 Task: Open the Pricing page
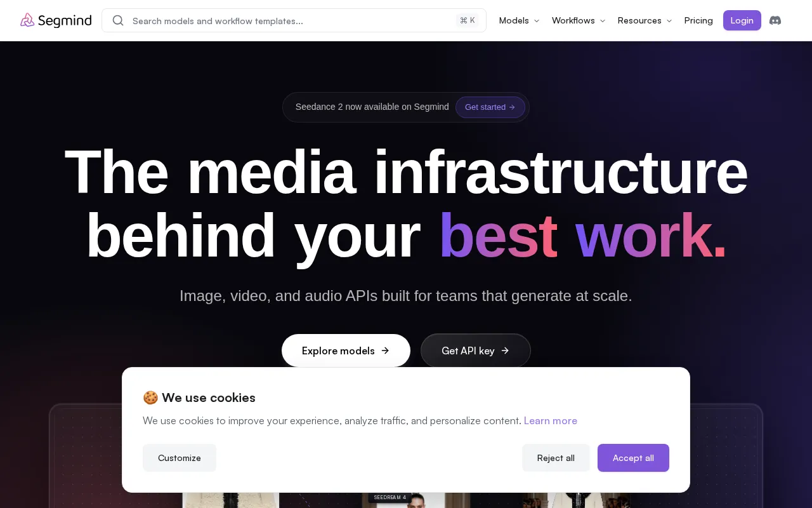click(x=698, y=20)
